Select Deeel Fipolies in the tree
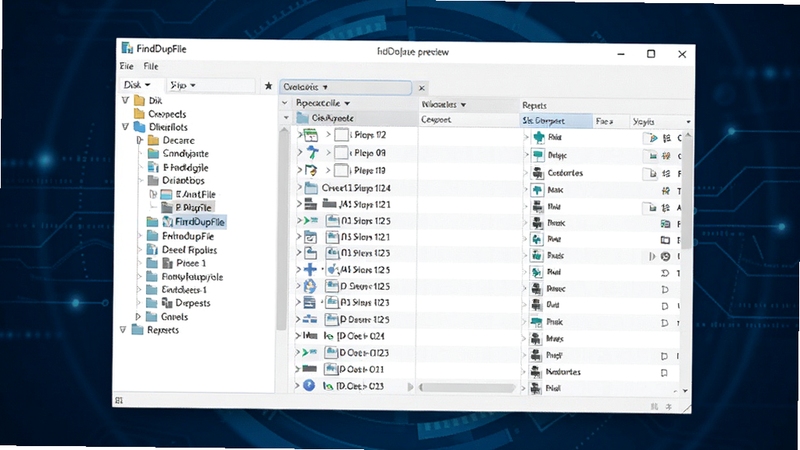 [x=189, y=250]
